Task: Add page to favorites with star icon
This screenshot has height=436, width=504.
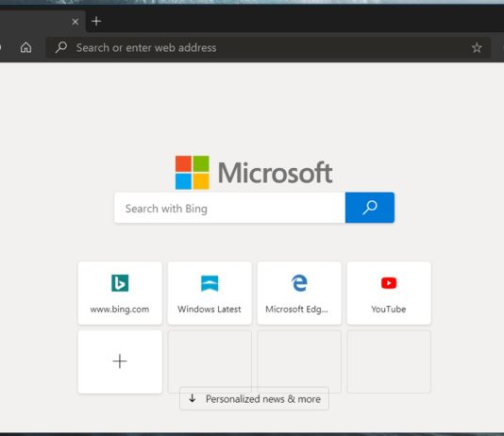Action: [x=477, y=48]
